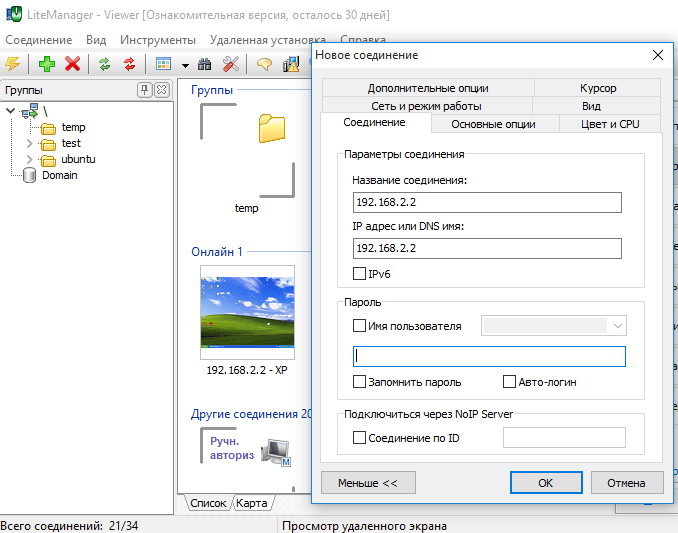Click the warning building toolbar icon

click(x=291, y=64)
